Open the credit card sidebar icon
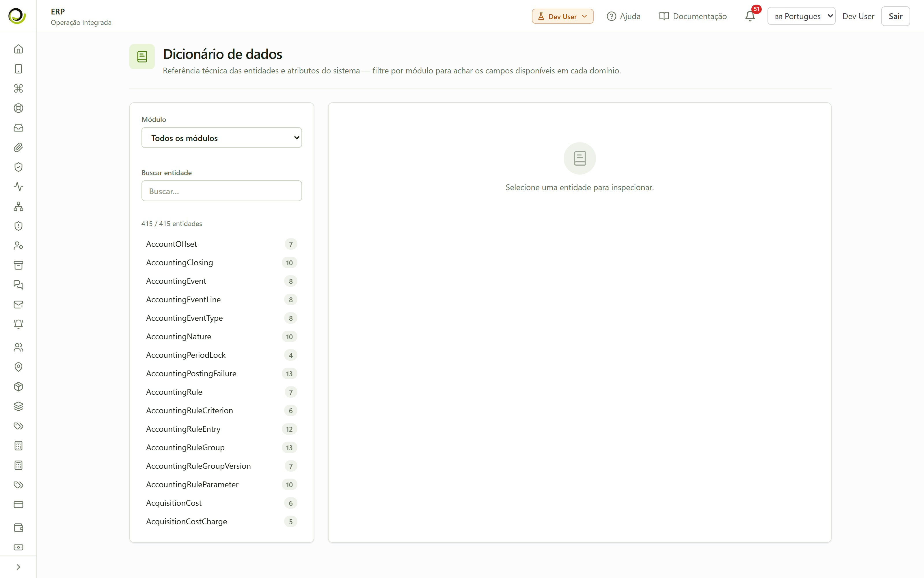 (x=18, y=505)
